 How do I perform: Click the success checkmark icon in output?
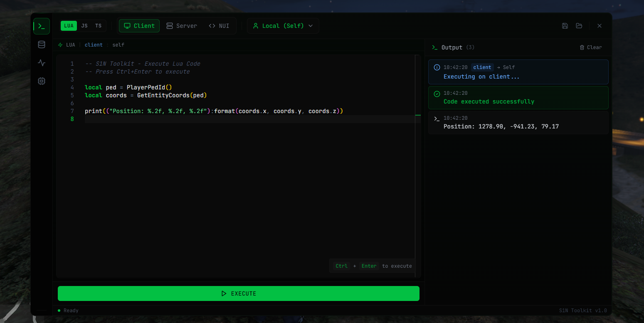tap(437, 94)
